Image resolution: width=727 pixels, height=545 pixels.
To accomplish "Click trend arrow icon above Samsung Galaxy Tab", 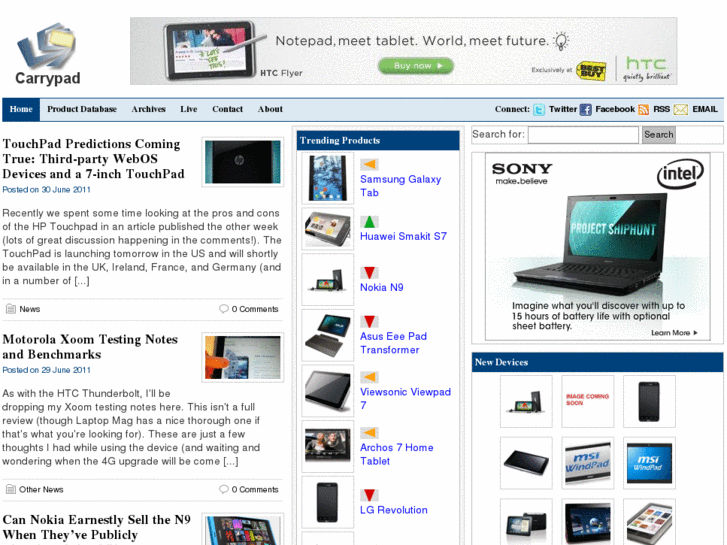I will pyautogui.click(x=369, y=164).
